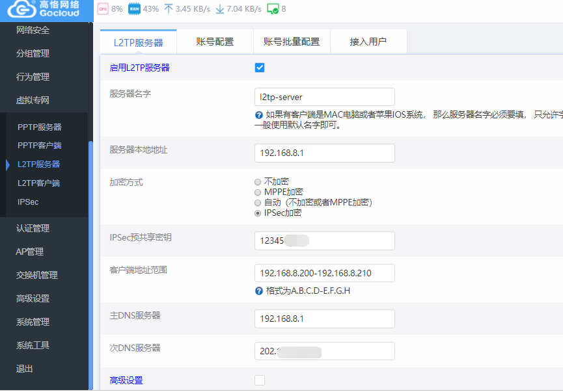The height and width of the screenshot is (392, 563).
Task: Click the 启用L2TP服务器 label
Action: (x=140, y=68)
